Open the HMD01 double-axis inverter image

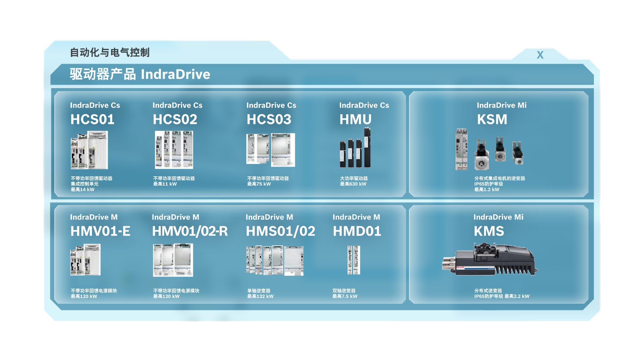[354, 260]
